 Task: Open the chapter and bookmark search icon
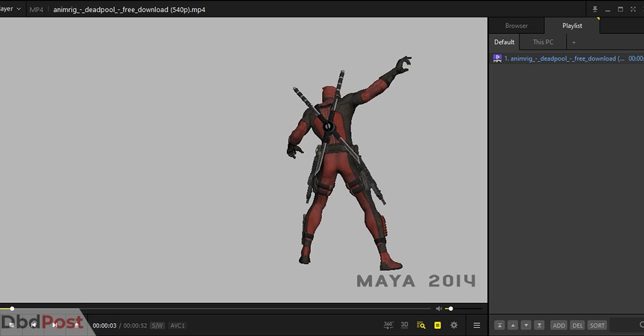(421, 325)
